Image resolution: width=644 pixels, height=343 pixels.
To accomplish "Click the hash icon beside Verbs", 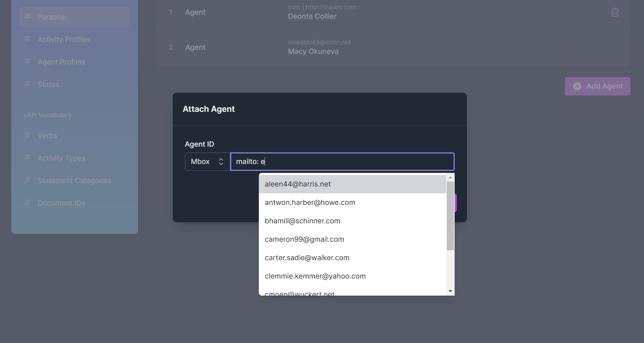I will pyautogui.click(x=28, y=135).
